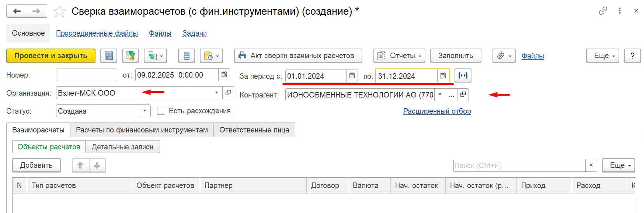Expand the Контрагент dropdown list
Image resolution: width=644 pixels, height=213 pixels.
point(440,95)
